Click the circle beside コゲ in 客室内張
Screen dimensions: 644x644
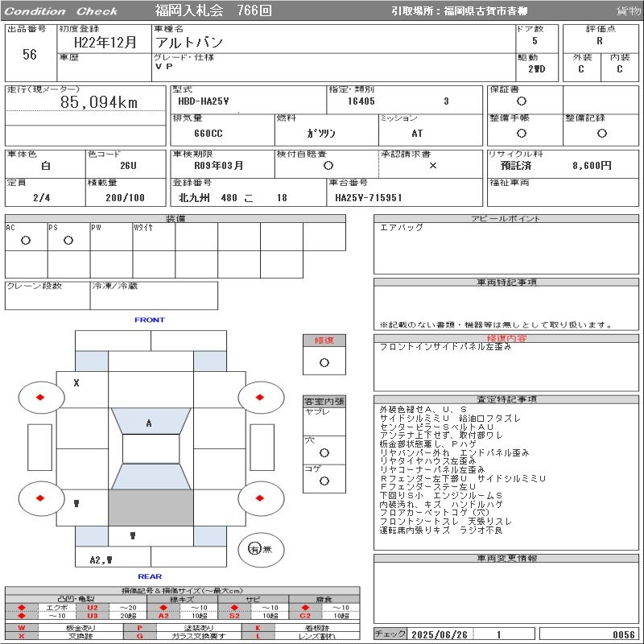coord(324,481)
